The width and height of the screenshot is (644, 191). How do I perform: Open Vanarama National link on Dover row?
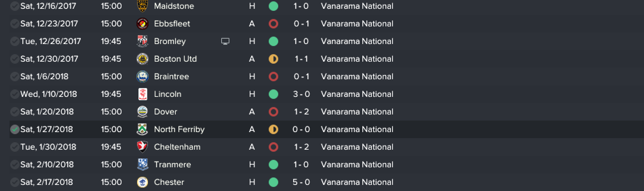coord(357,112)
